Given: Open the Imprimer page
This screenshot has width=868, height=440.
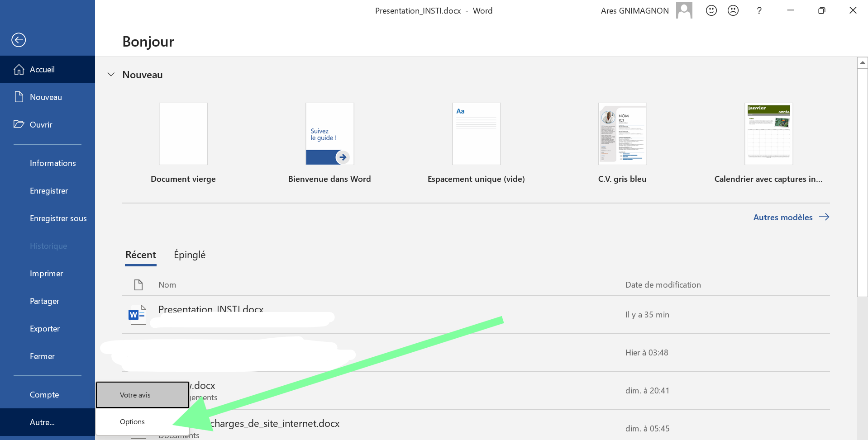Looking at the screenshot, I should coord(48,274).
